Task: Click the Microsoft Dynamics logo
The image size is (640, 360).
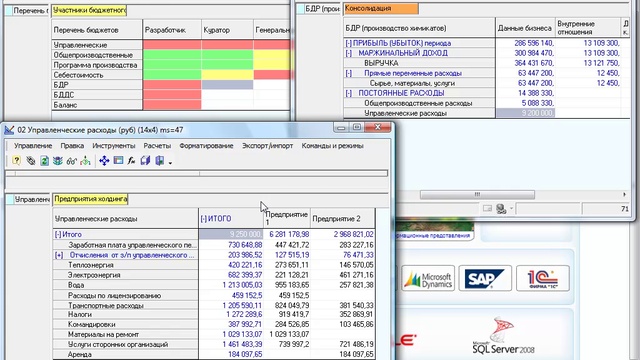Action: tap(428, 278)
